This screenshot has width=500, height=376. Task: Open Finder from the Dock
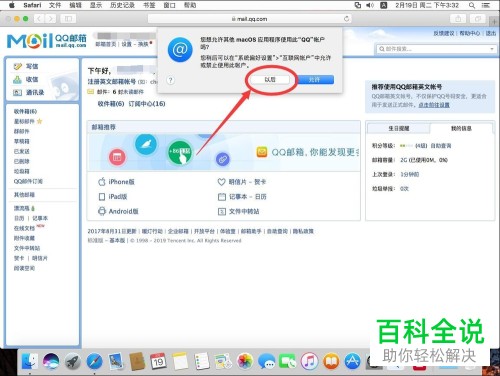[30, 361]
